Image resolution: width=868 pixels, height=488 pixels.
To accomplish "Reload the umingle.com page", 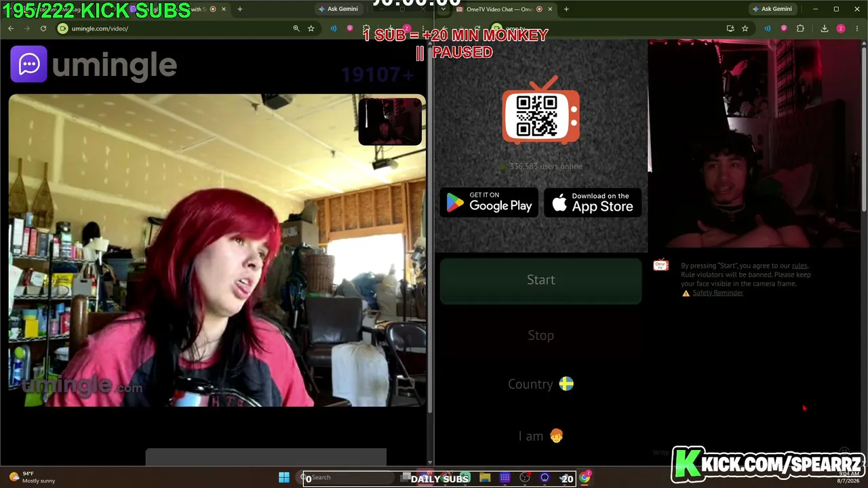I will tap(43, 28).
